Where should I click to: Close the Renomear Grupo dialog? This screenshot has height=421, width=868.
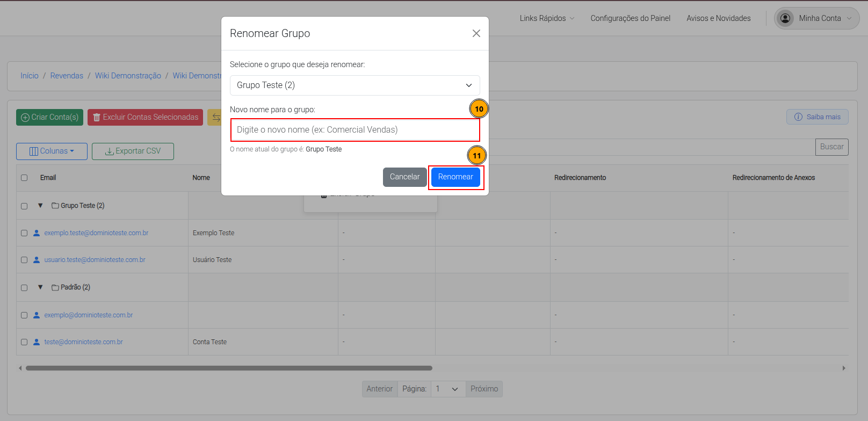(476, 33)
